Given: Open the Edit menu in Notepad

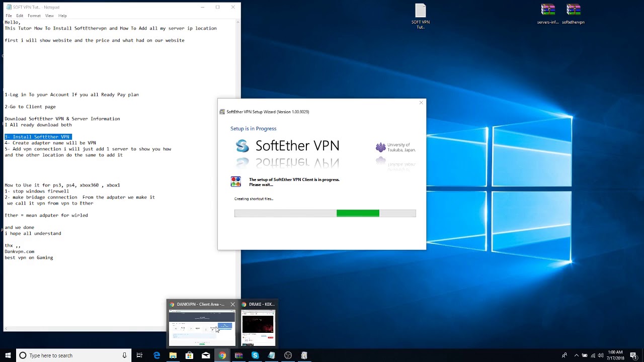Looking at the screenshot, I should pyautogui.click(x=20, y=16).
